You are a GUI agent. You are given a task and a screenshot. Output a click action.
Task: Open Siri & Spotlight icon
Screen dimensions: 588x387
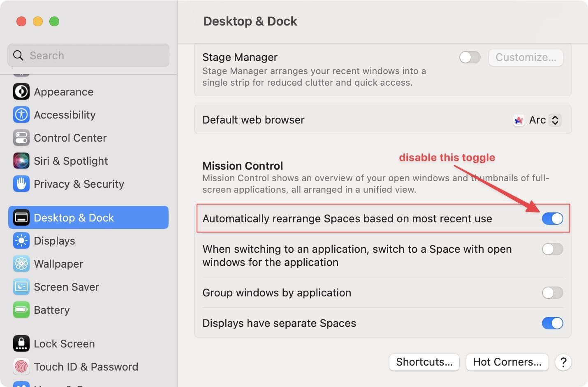(21, 161)
